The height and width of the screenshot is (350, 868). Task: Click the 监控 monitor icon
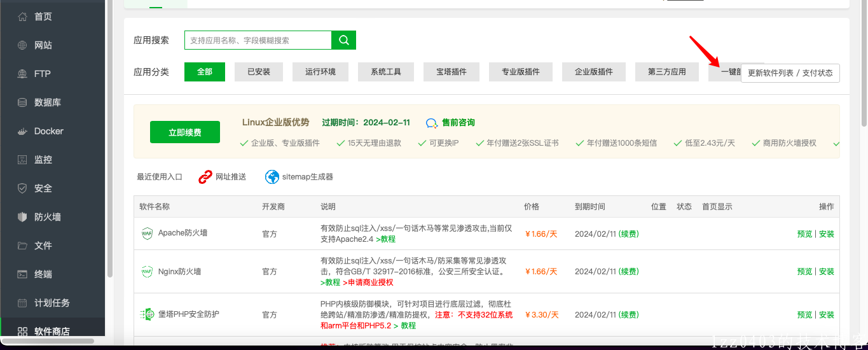point(22,160)
